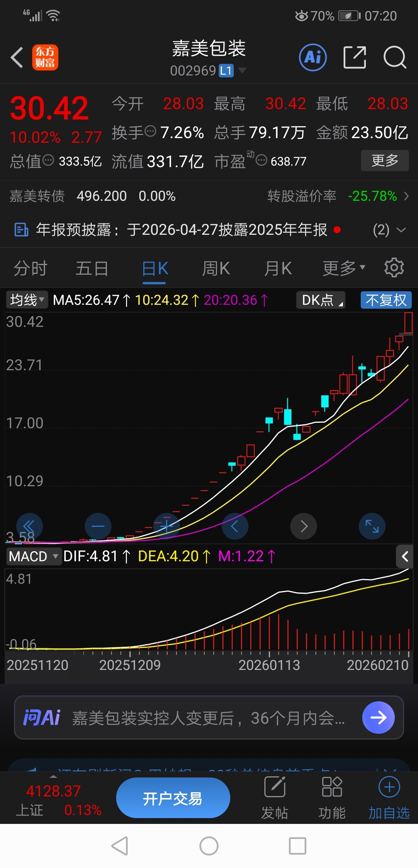Add stock to watchlist 加自选
418x868 pixels.
coord(389,798)
